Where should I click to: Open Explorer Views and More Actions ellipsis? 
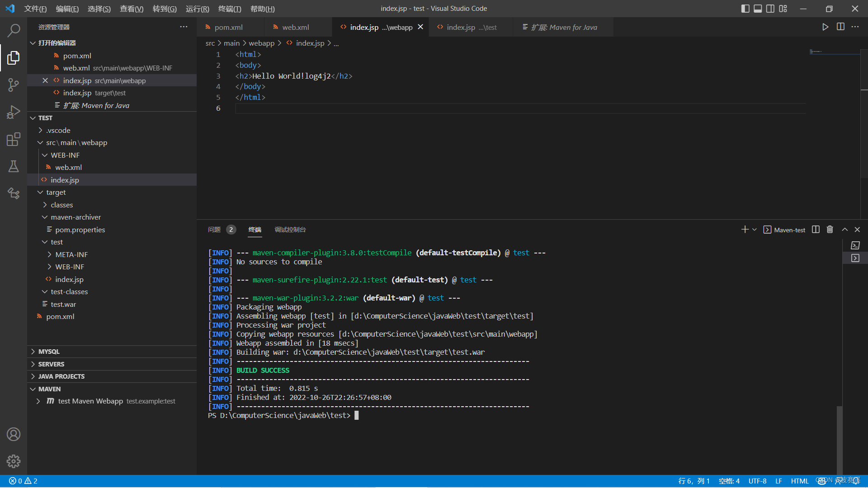pyautogui.click(x=184, y=27)
